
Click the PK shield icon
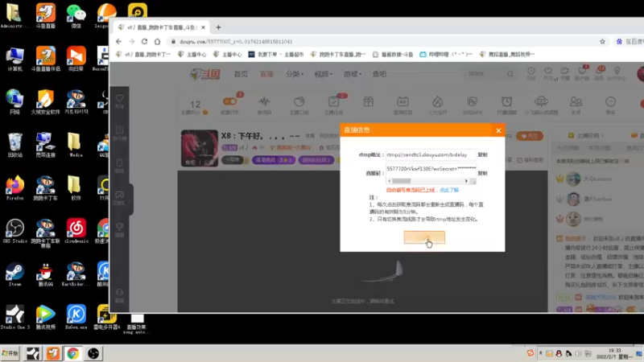(472, 101)
